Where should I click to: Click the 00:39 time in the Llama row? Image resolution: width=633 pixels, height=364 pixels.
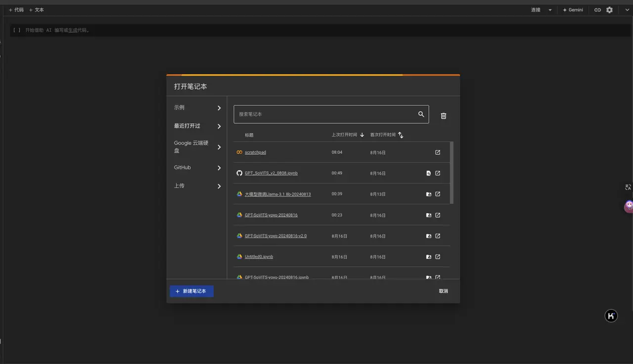click(x=337, y=194)
